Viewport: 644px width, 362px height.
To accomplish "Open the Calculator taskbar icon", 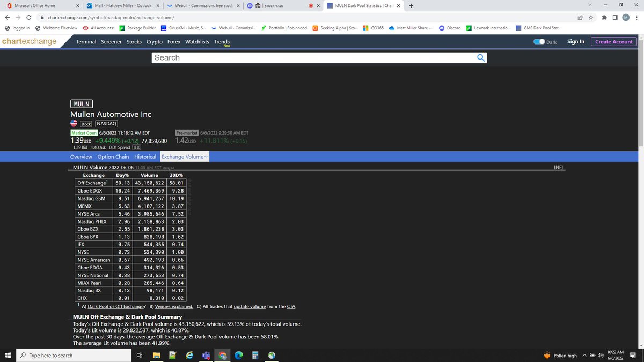I will [255, 355].
